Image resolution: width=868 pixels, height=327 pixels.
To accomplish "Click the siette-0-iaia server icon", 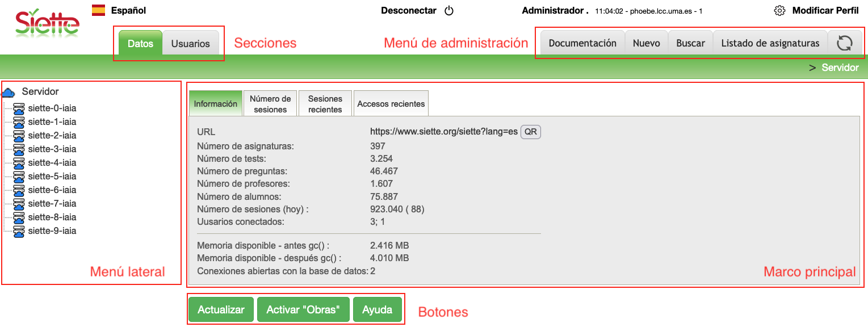I will (19, 108).
